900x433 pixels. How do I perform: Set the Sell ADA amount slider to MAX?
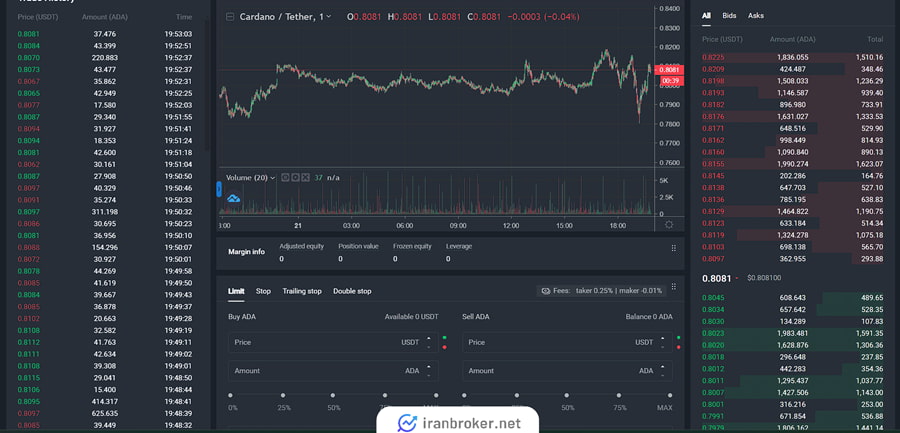pos(669,395)
